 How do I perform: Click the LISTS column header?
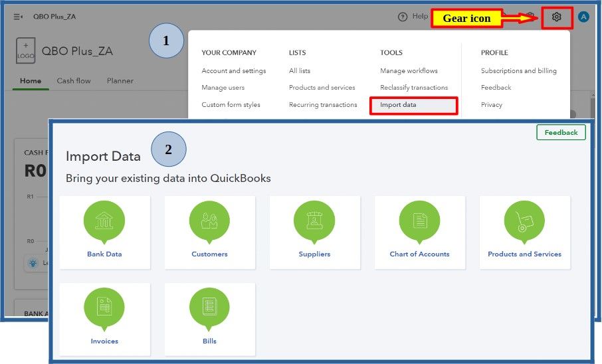(298, 52)
